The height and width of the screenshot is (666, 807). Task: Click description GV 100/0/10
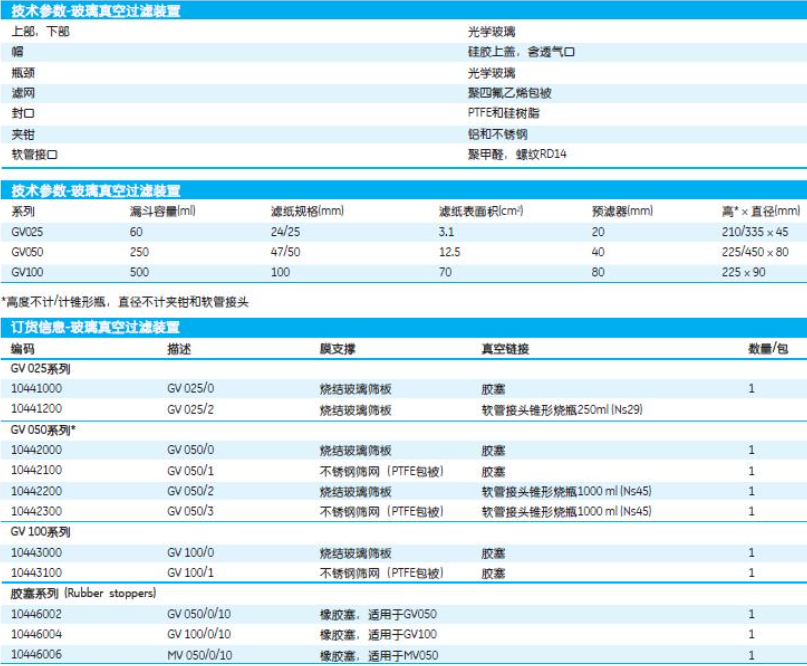click(199, 634)
